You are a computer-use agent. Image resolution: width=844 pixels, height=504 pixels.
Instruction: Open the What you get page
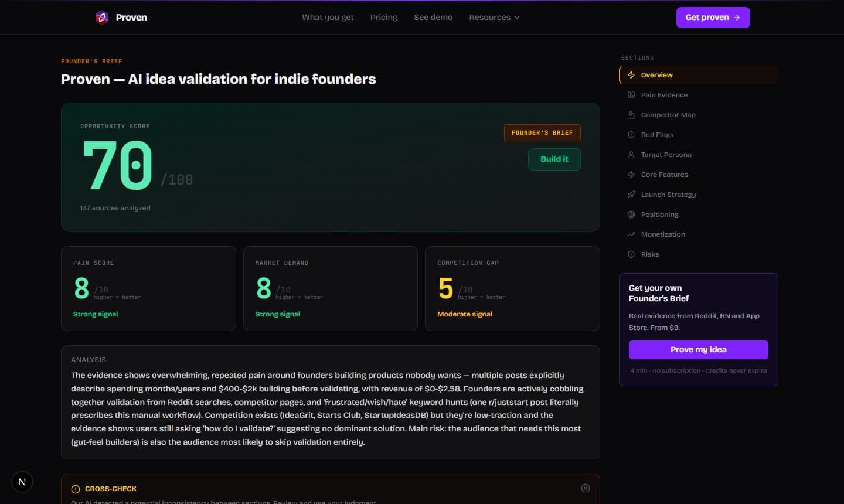[328, 17]
